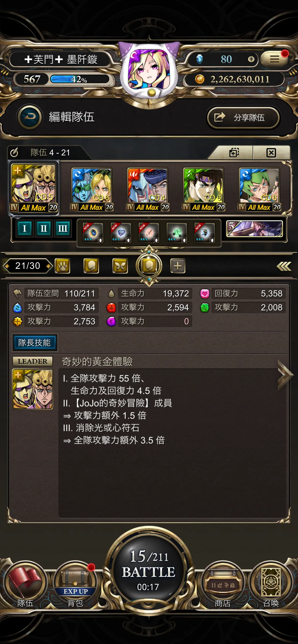Tap the back arrow next to 編輯隊伍

tap(30, 117)
